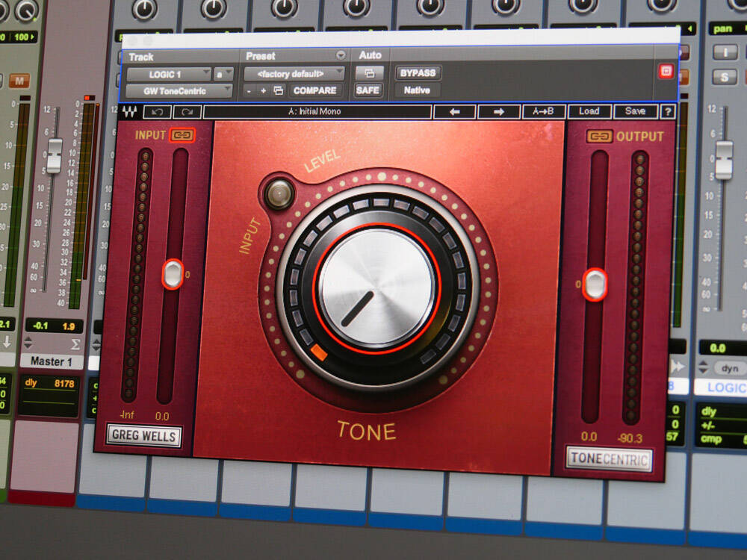This screenshot has height=560, width=747.
Task: Open the LOGIC 1 track selector dropdown
Action: 169,74
